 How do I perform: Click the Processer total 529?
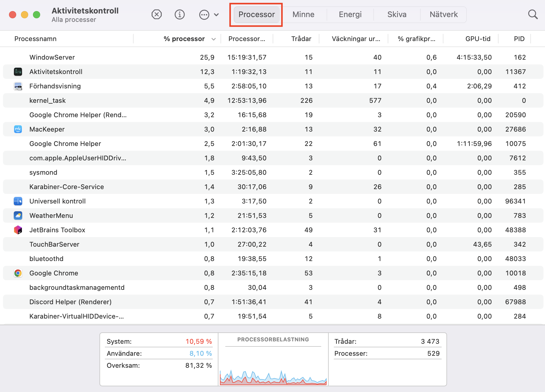pos(433,353)
